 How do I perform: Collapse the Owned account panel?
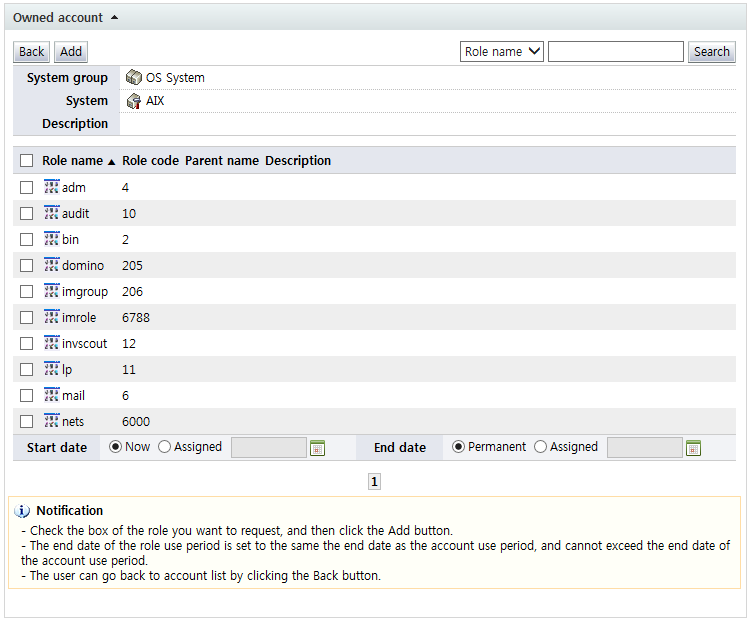[114, 18]
